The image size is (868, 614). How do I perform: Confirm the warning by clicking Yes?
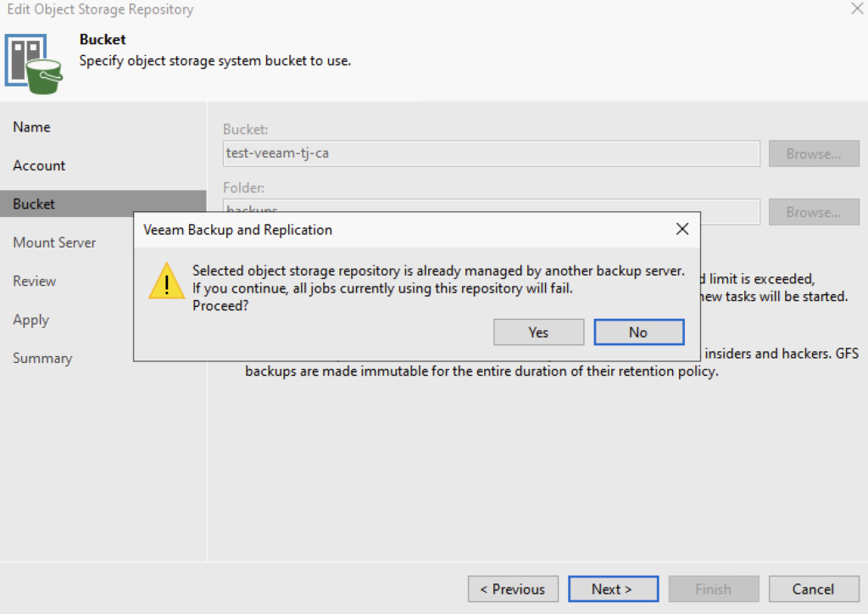[x=538, y=332]
